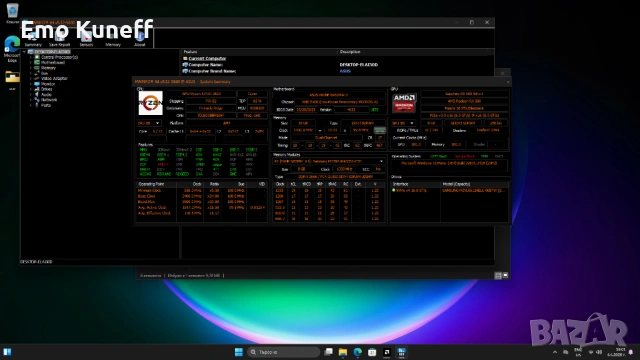This screenshot has width=640, height=360.
Task: Expand the Central Processor(s) tree node
Action: (31, 57)
